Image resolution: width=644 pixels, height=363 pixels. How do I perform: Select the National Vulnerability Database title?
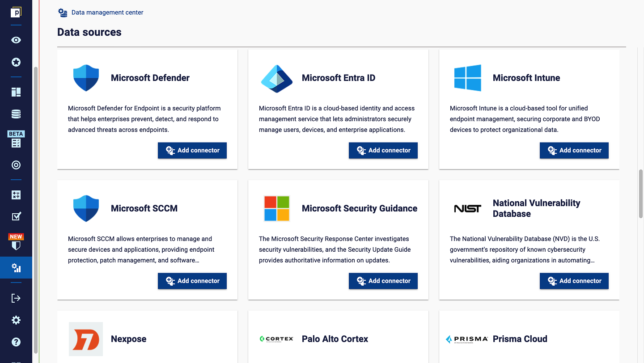537,208
